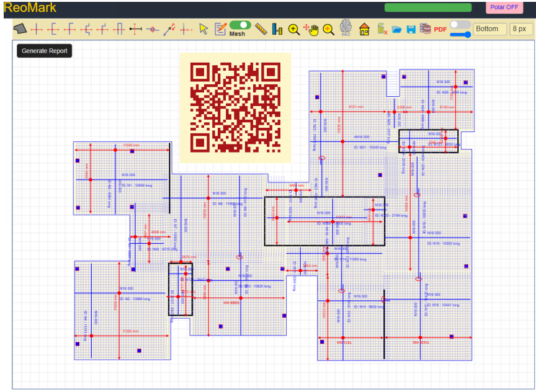Click the '9121 mm' dimension text
Screen dimensions: 536x392
coord(356,107)
